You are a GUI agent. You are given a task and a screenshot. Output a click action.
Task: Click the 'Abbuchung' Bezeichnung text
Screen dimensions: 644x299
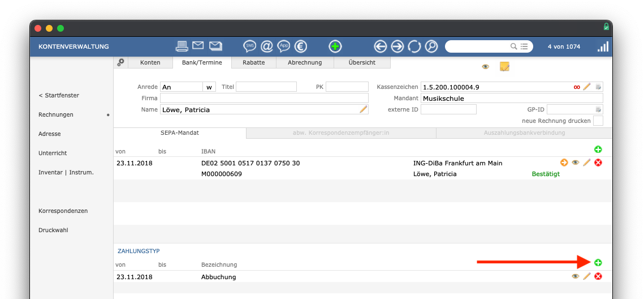click(218, 277)
